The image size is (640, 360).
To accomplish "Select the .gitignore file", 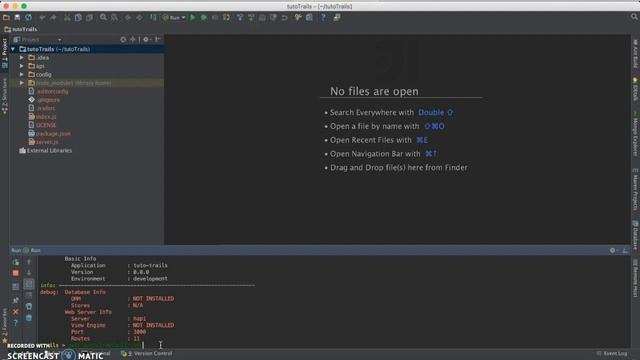I will click(48, 100).
